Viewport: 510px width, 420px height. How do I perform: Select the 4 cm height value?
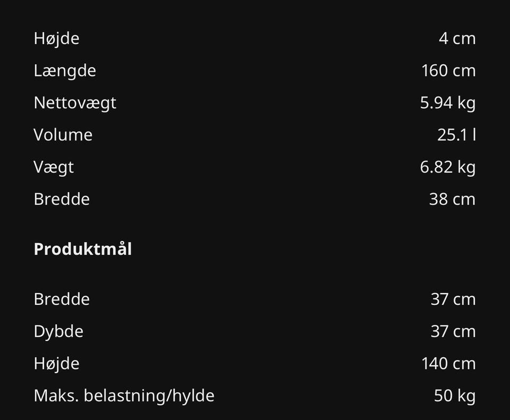pyautogui.click(x=457, y=39)
